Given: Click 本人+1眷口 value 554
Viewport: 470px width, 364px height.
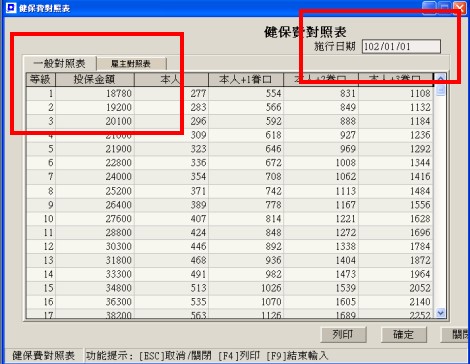Looking at the screenshot, I should pos(246,93).
